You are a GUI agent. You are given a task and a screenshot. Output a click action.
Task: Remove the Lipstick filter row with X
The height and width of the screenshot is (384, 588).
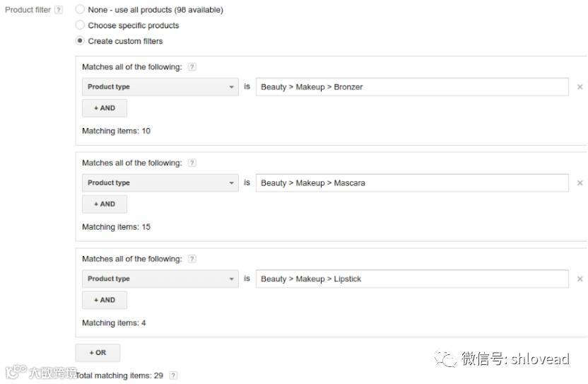tap(580, 279)
